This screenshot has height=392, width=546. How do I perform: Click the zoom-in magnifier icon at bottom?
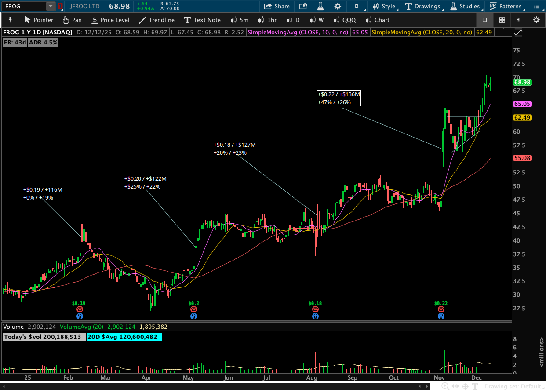point(445,386)
